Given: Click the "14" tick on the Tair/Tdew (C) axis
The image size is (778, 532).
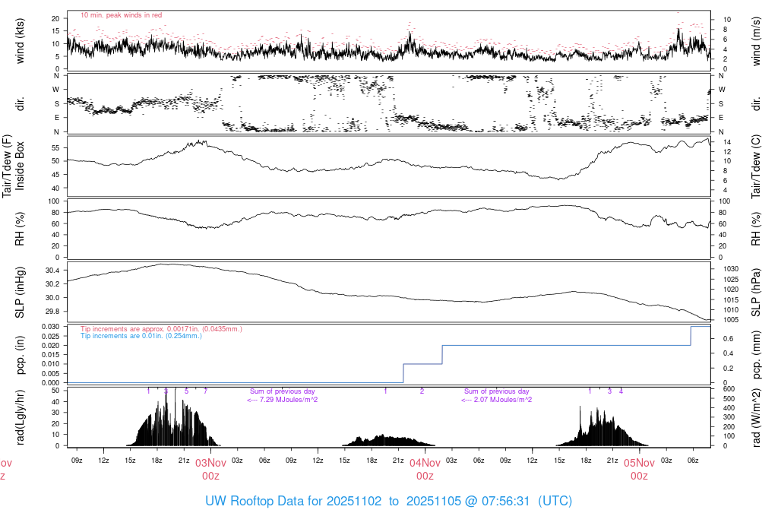Looking at the screenshot, I should click(x=727, y=142).
